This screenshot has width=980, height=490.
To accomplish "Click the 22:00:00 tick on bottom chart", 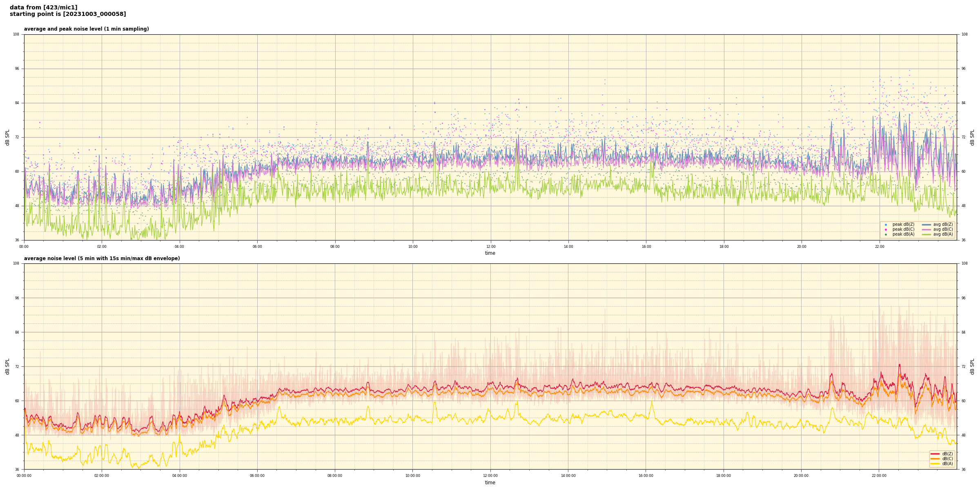I will pyautogui.click(x=879, y=476).
